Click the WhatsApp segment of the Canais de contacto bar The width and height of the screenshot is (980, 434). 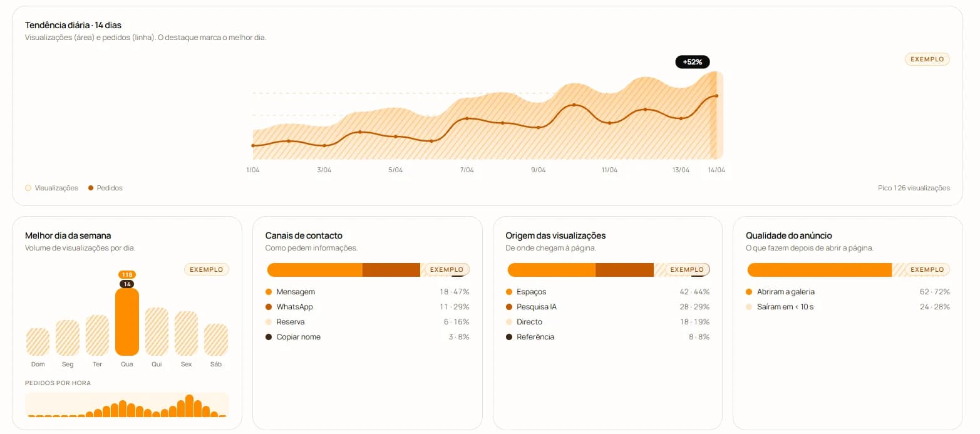tap(391, 270)
